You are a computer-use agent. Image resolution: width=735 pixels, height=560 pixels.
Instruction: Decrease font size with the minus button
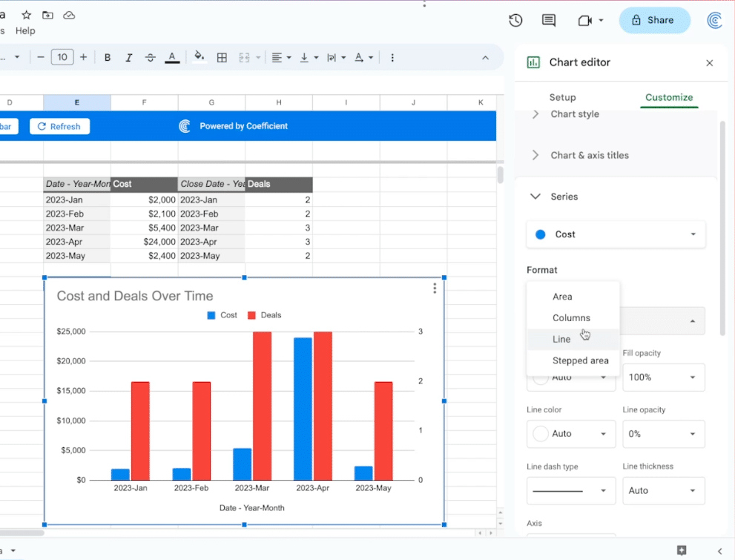(x=40, y=57)
